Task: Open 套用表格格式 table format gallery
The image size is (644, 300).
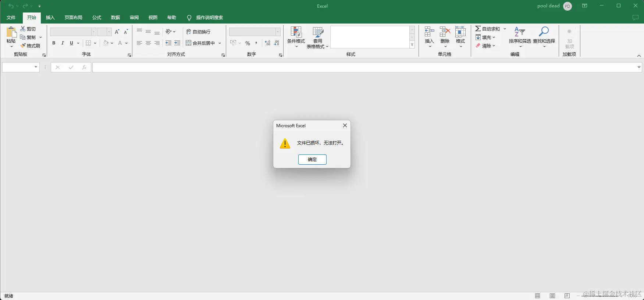Action: 317,37
